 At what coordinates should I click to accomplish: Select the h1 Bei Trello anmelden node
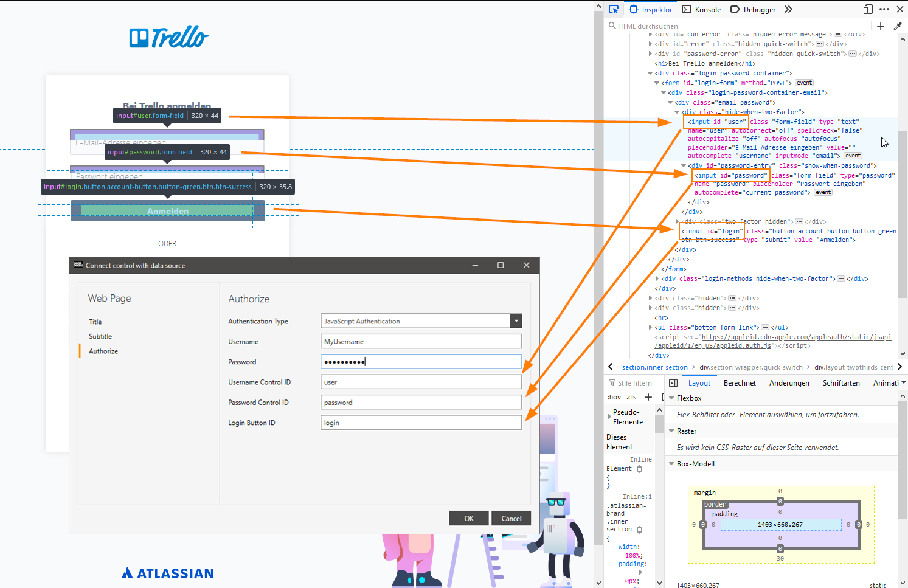pos(705,63)
